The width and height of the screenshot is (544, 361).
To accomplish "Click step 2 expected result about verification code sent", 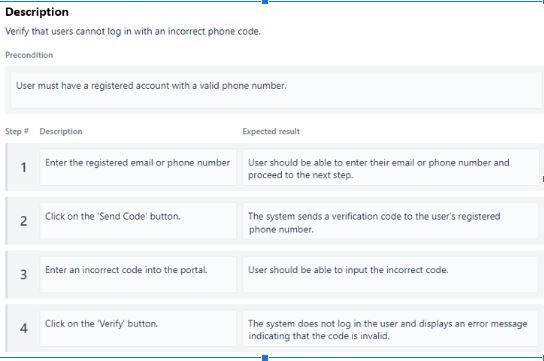I will (391, 221).
